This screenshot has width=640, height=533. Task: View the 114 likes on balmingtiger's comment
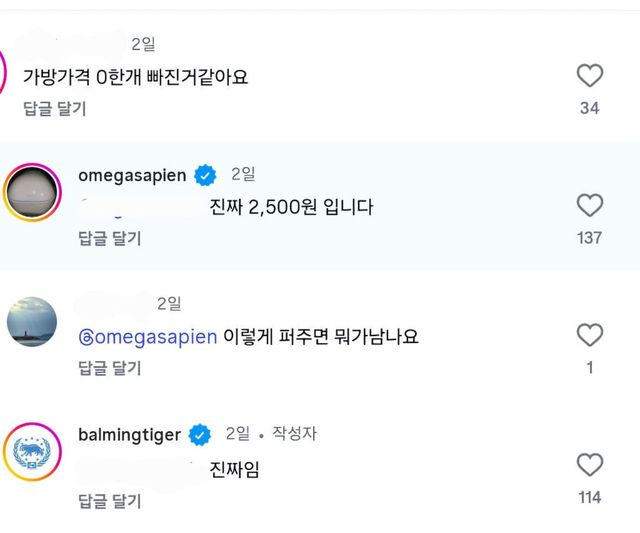(590, 497)
